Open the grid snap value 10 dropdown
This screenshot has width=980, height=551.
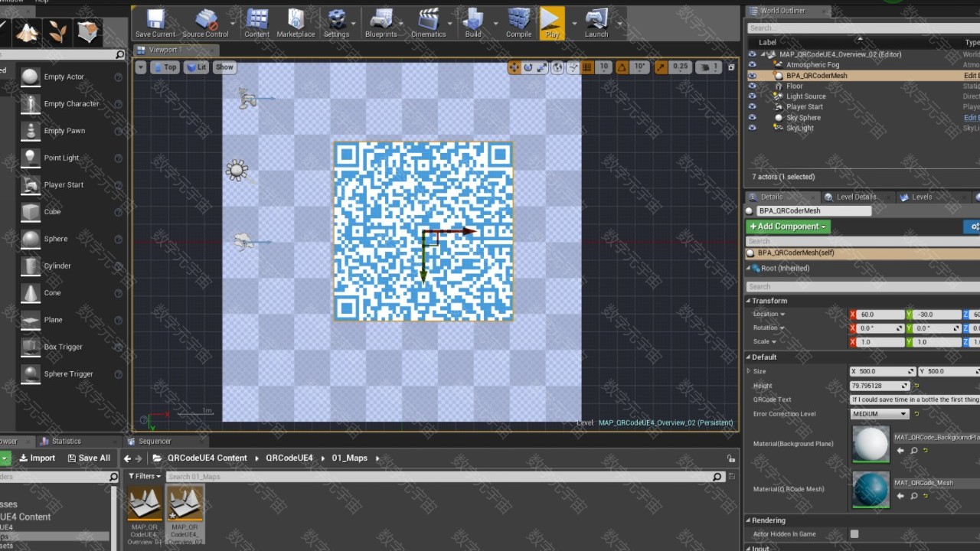pos(604,67)
